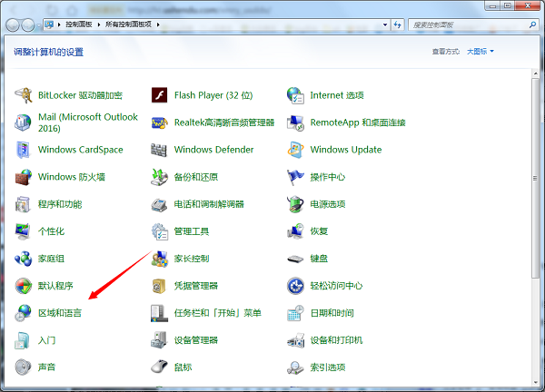The width and height of the screenshot is (545, 392).
Task: Open BitLocker 驱动器加密 icon
Action: tap(24, 95)
